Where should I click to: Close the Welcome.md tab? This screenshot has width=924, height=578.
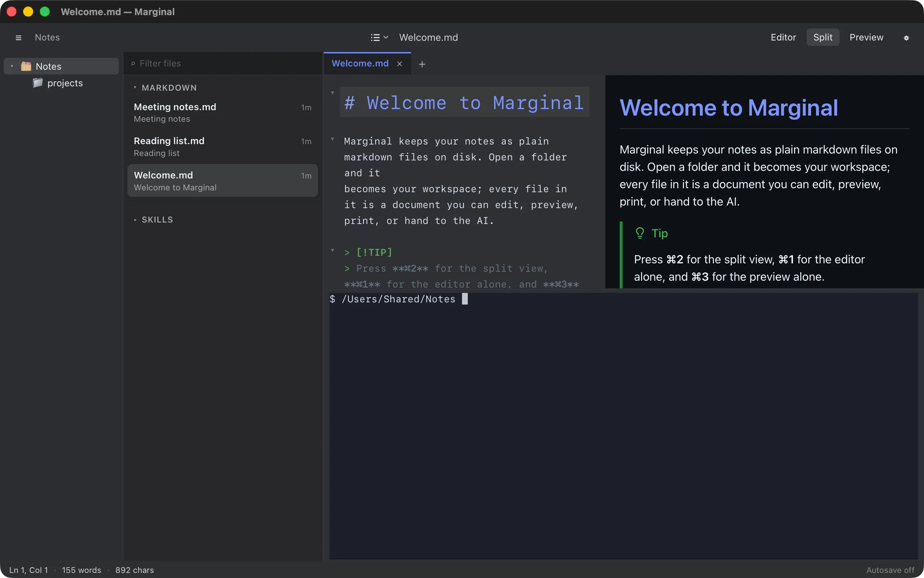pos(400,64)
